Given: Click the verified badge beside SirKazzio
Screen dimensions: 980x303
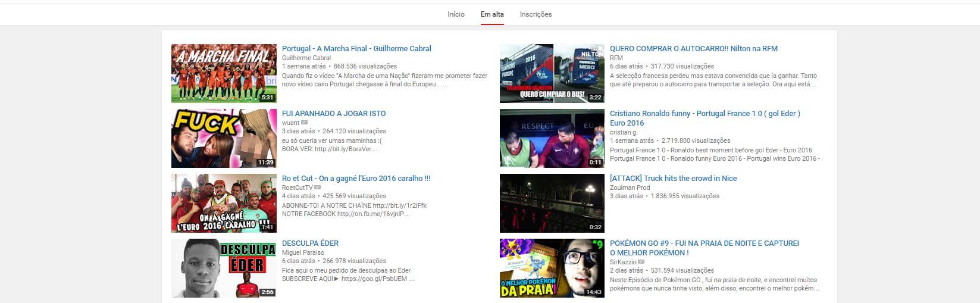Looking at the screenshot, I should tap(641, 262).
